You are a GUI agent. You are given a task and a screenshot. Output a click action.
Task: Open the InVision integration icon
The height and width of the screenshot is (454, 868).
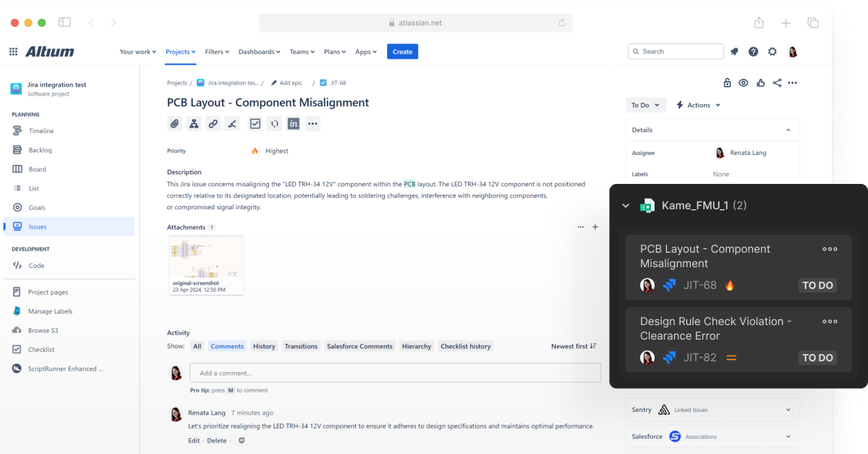point(293,123)
